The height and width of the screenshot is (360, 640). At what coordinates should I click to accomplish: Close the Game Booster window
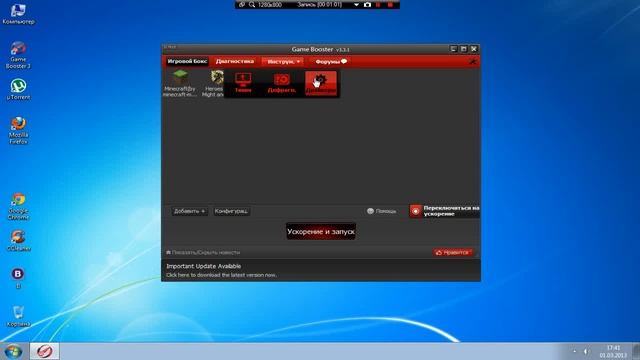pyautogui.click(x=474, y=49)
